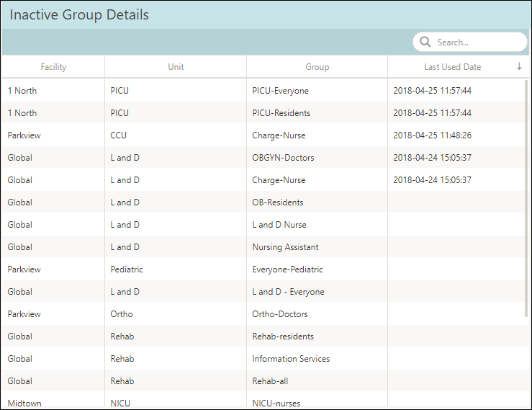Click Global in the OBGYN-Doctors row

coord(19,158)
